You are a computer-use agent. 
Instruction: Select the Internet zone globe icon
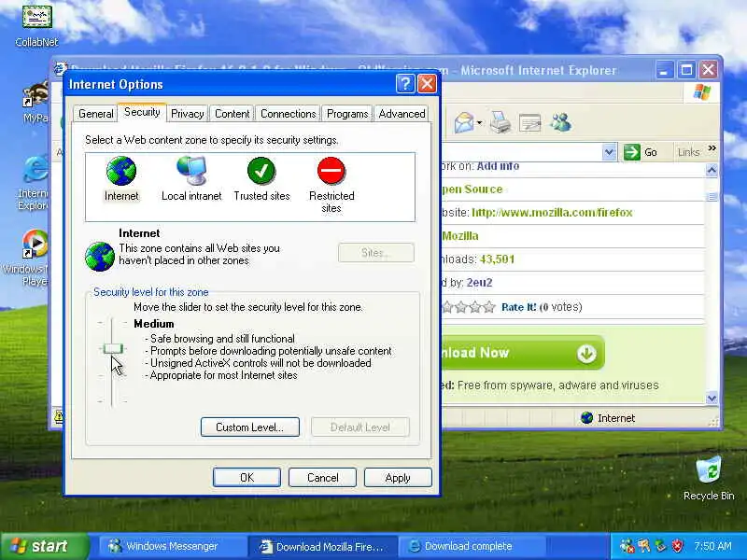(x=121, y=171)
